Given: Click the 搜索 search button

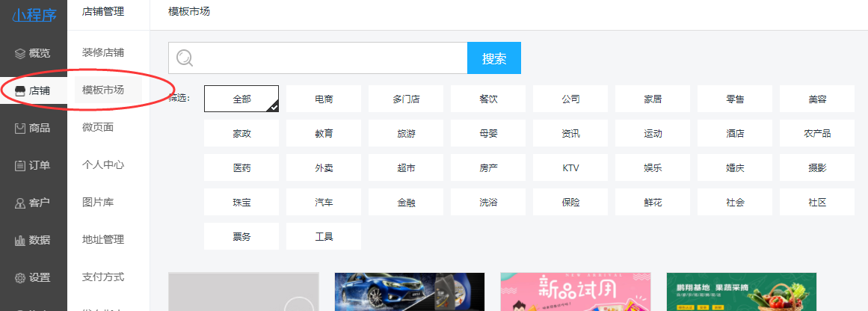Looking at the screenshot, I should [494, 58].
